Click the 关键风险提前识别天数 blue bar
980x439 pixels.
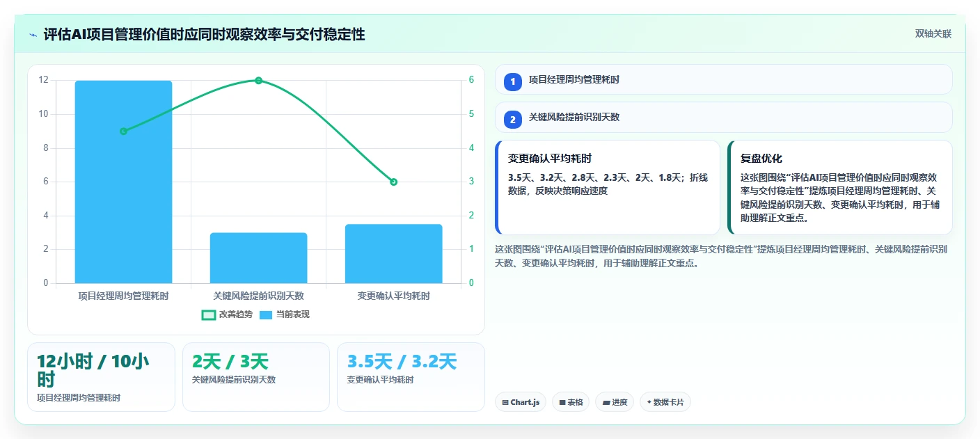(258, 258)
